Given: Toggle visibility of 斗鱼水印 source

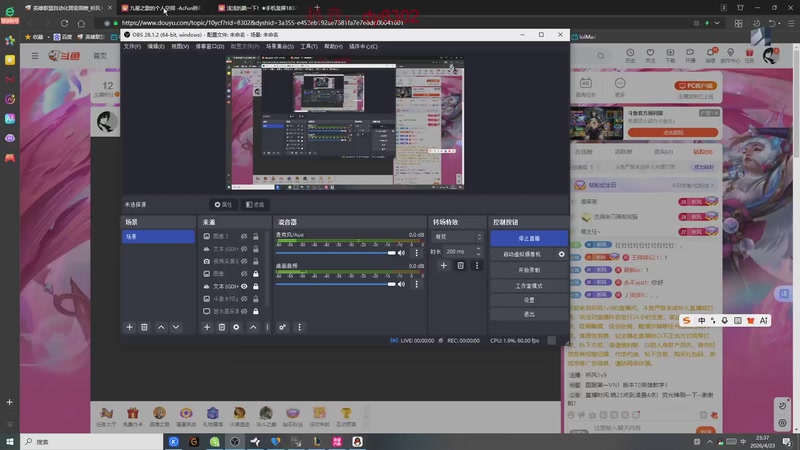Looking at the screenshot, I should coord(244,298).
